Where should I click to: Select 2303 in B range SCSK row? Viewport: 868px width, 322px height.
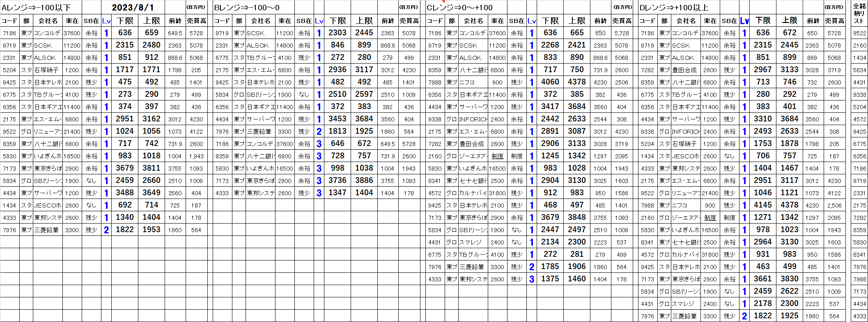(338, 33)
